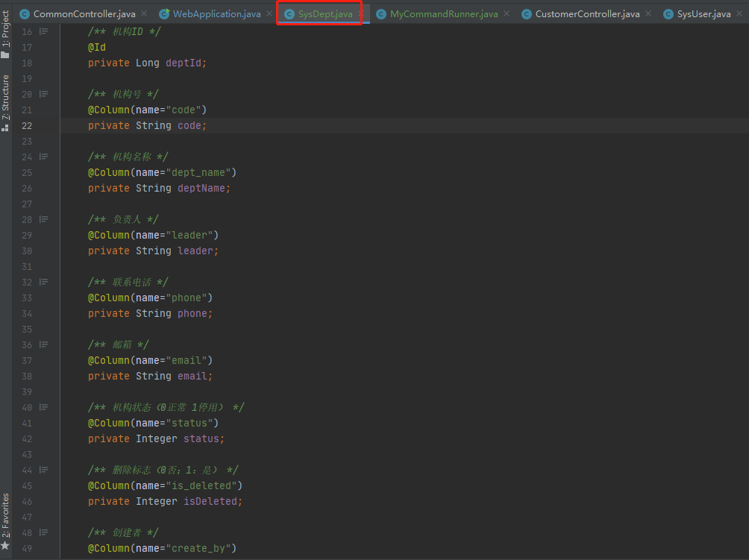This screenshot has height=560, width=749.
Task: Click the leader field on line 30
Action: pos(195,251)
